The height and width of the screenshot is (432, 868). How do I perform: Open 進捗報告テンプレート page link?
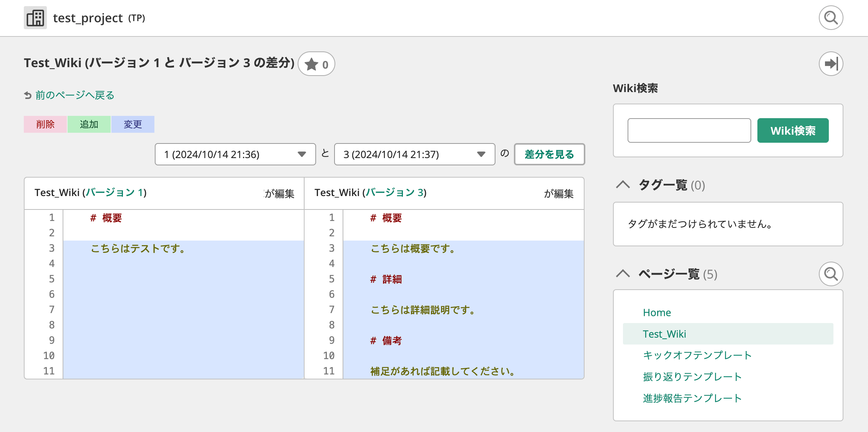pos(692,398)
